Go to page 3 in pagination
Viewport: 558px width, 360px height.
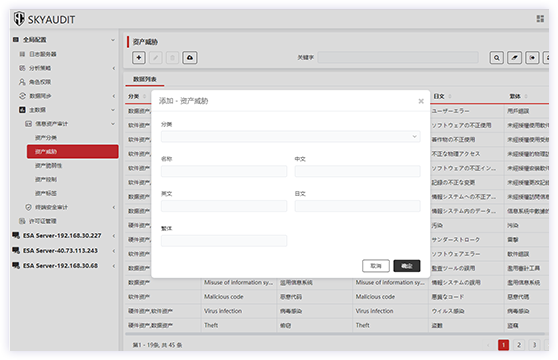pos(534,345)
